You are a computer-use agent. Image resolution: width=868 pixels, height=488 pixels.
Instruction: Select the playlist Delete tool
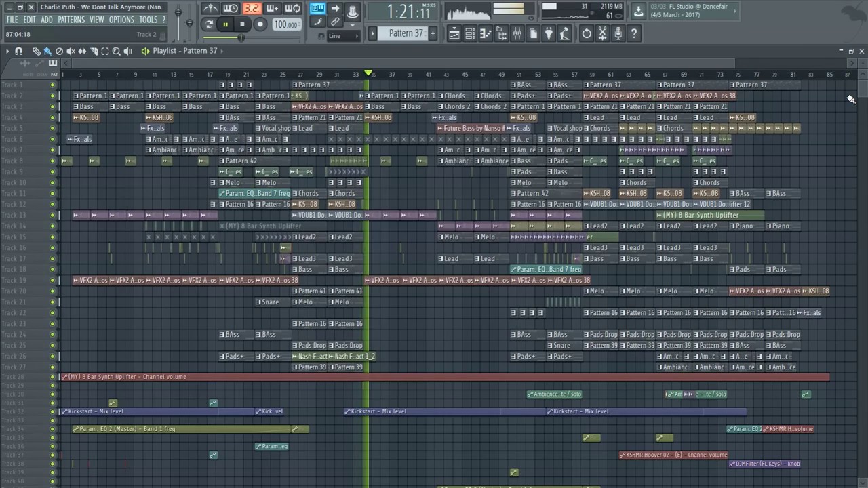[x=59, y=51]
